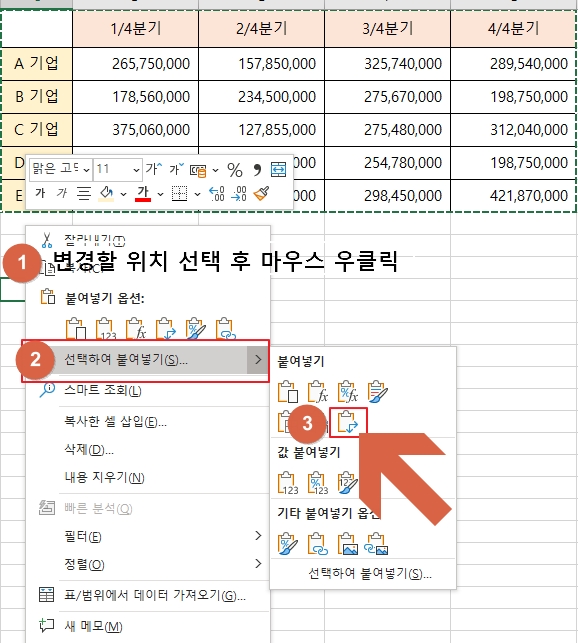This screenshot has height=643, width=578.
Task: Open 스마트 조회 menu entry
Action: 148,390
